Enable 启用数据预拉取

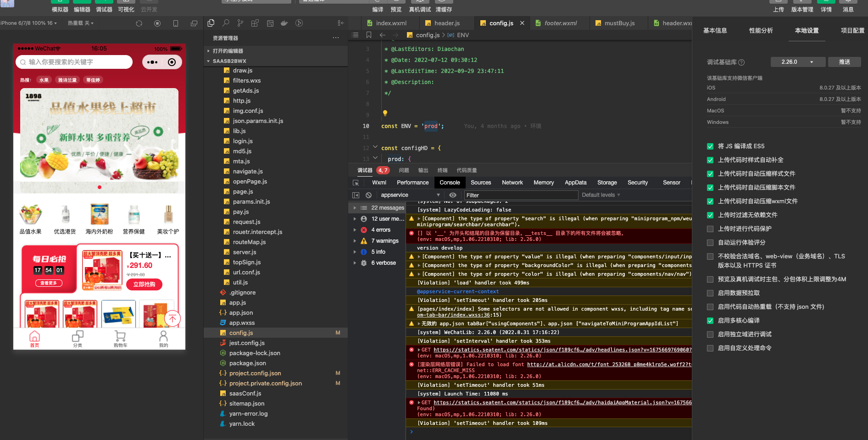click(x=710, y=293)
